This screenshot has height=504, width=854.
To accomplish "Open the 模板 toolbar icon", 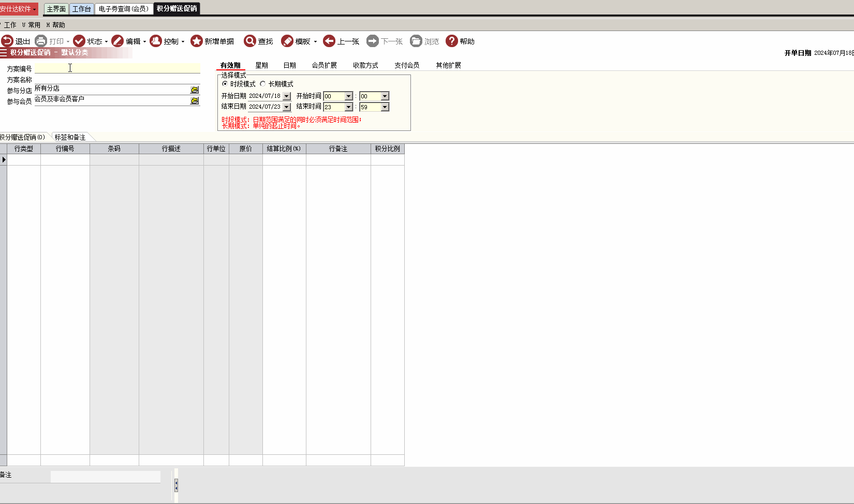I will tap(287, 41).
